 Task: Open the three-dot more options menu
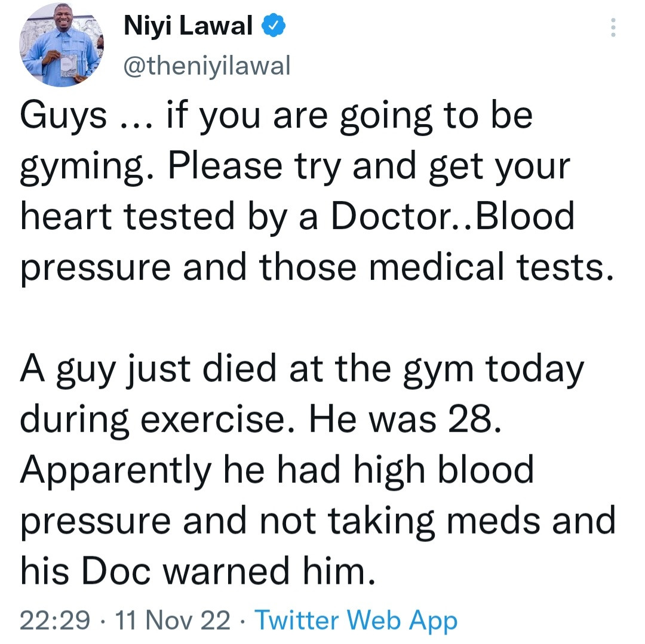(613, 27)
